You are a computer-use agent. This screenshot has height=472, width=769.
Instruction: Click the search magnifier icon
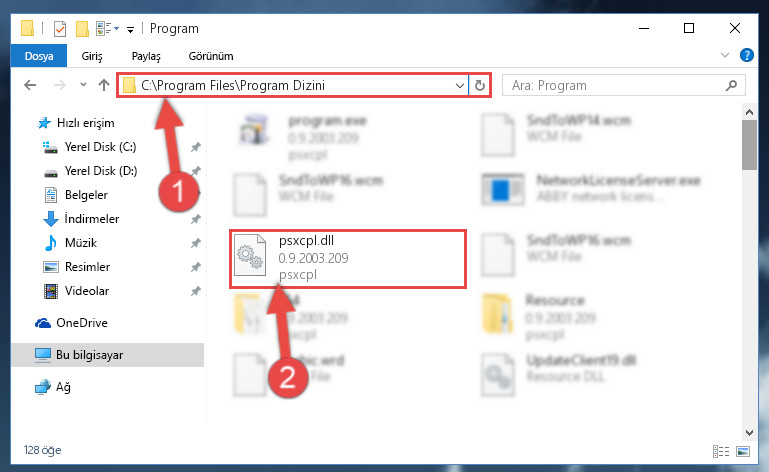point(731,85)
